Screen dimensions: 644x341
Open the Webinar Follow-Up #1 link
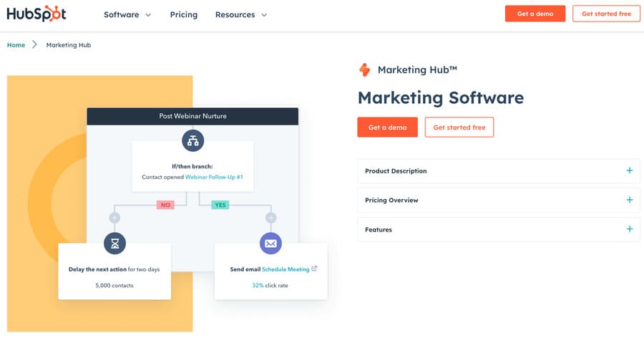point(214,177)
